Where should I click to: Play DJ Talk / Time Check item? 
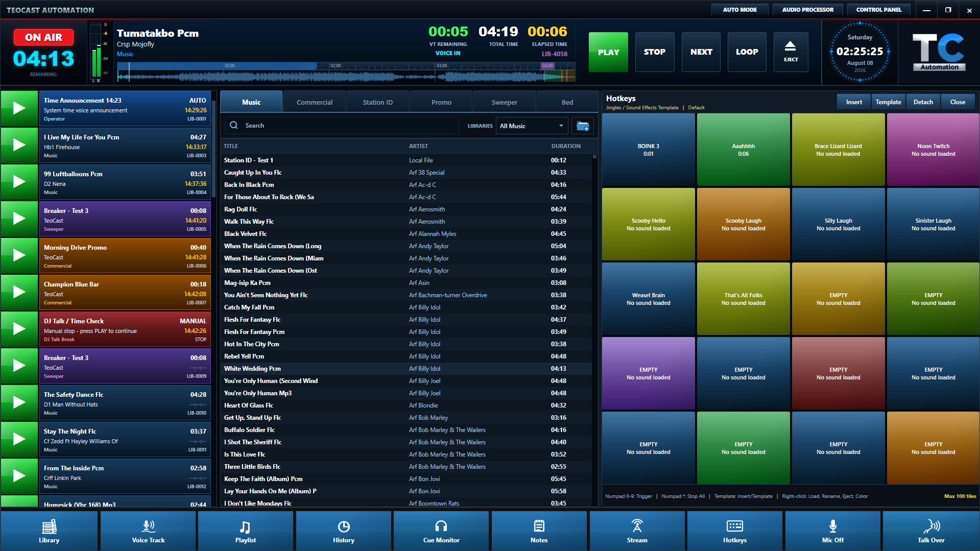19,329
